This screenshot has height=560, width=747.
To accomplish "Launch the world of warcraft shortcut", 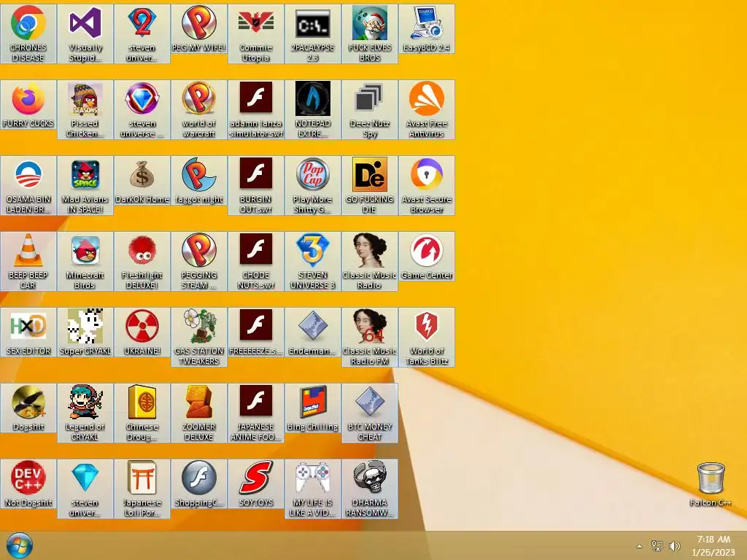I will click(198, 109).
